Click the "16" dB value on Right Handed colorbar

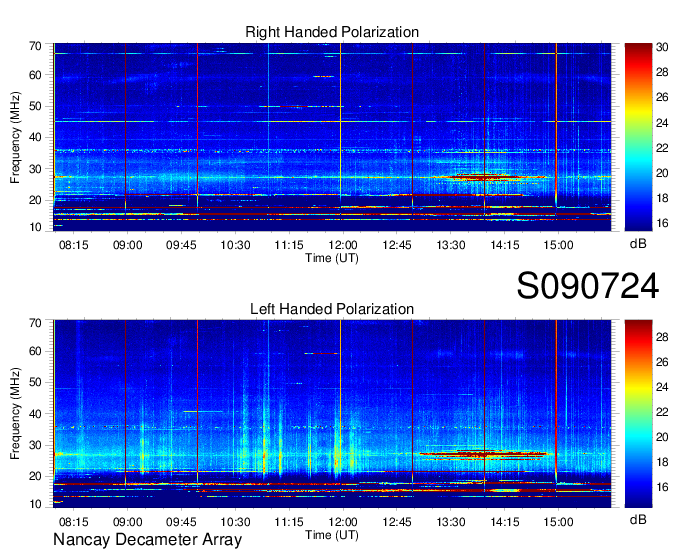(662, 223)
